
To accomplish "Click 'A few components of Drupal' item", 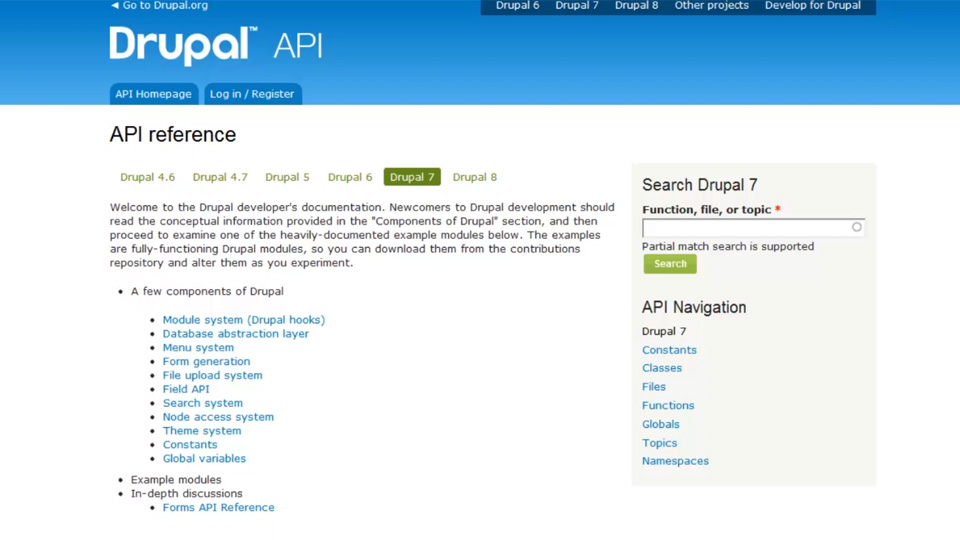I will [x=207, y=291].
